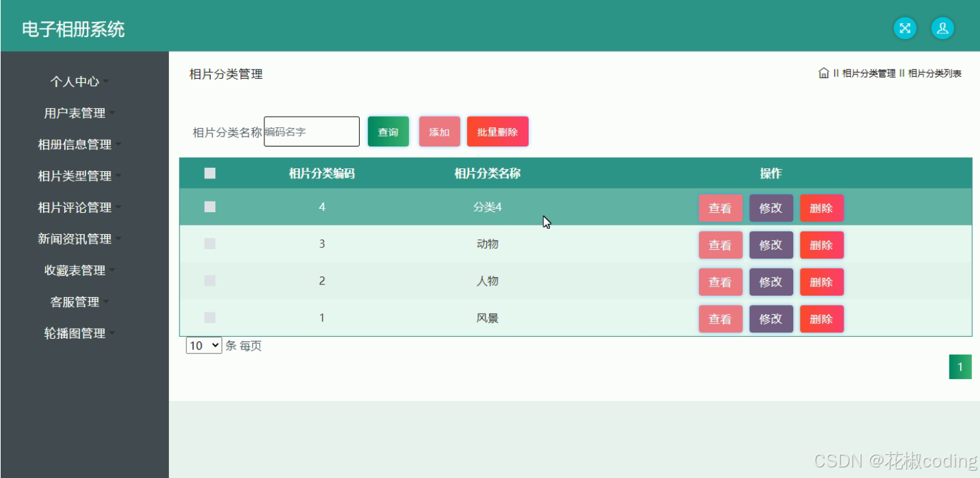Select the 风景 category name cell
Viewport: 980px width, 478px height.
click(488, 318)
